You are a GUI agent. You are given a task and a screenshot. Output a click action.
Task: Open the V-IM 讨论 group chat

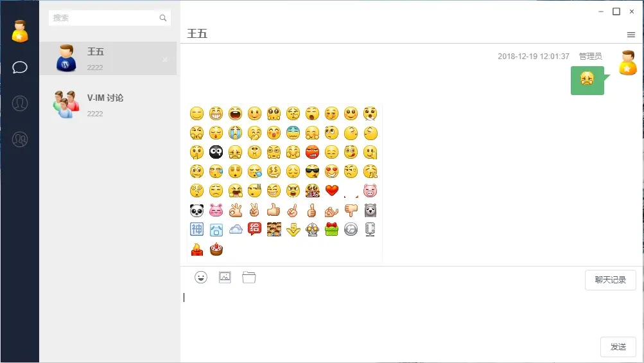click(109, 105)
